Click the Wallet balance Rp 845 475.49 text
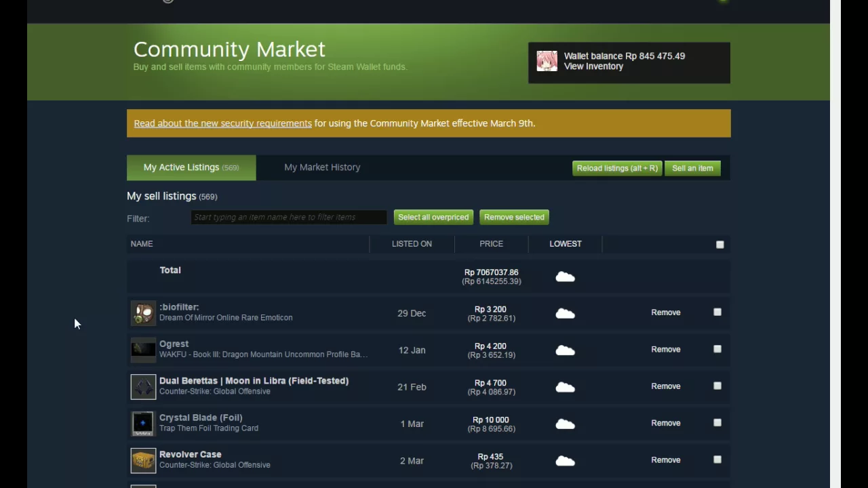The height and width of the screenshot is (488, 868). (x=625, y=56)
